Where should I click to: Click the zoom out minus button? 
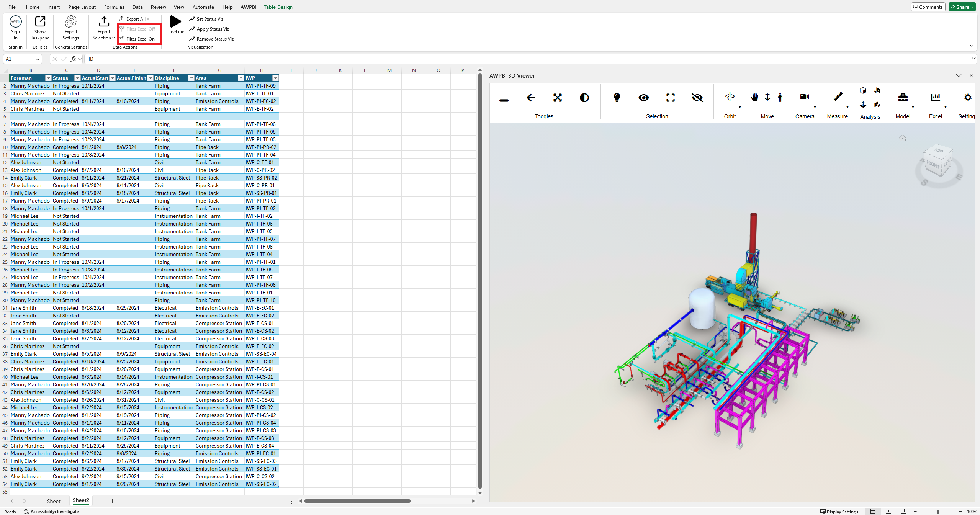click(x=915, y=512)
